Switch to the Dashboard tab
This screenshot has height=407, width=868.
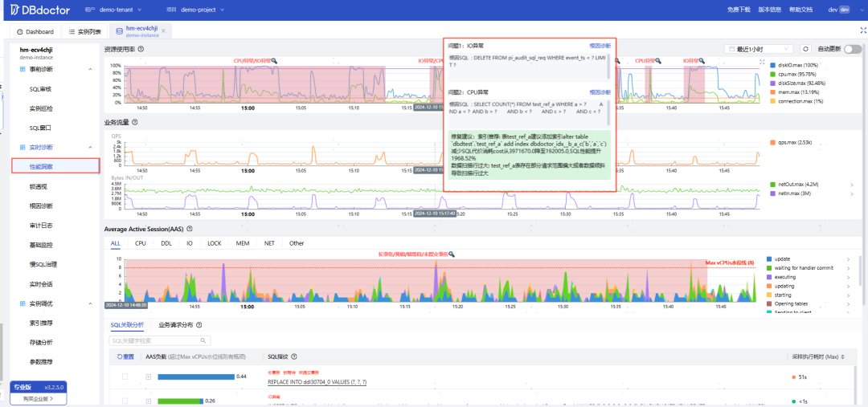tap(35, 31)
